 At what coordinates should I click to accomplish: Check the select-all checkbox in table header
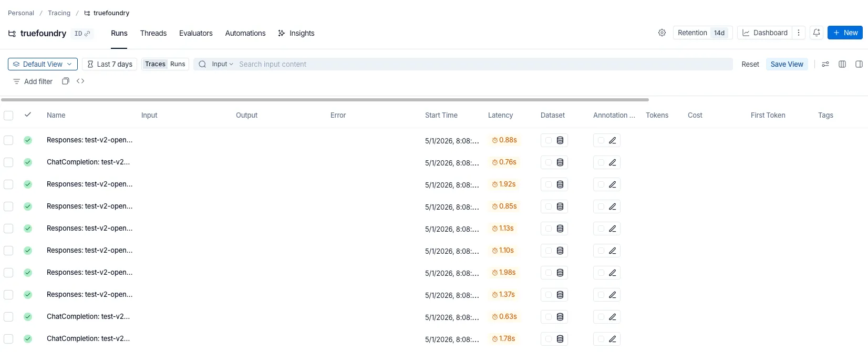[8, 115]
